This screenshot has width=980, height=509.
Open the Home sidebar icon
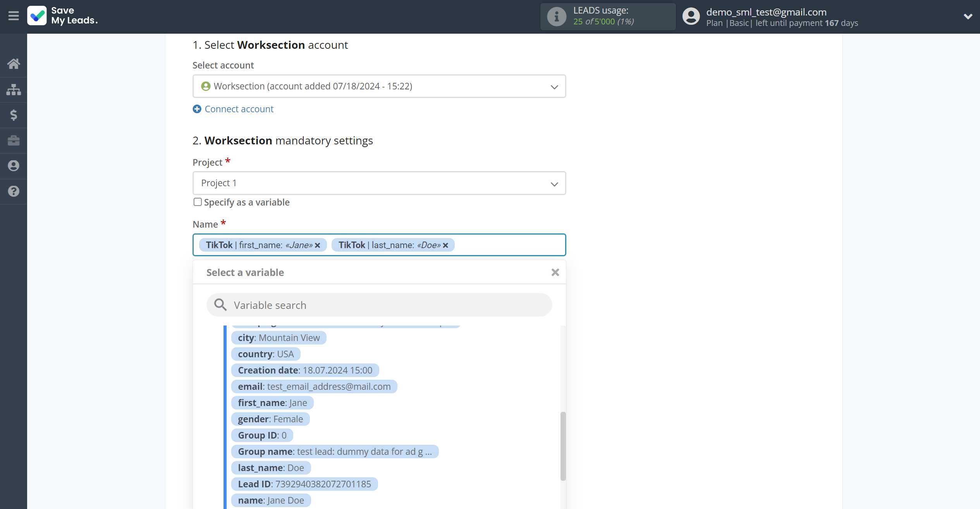(14, 64)
